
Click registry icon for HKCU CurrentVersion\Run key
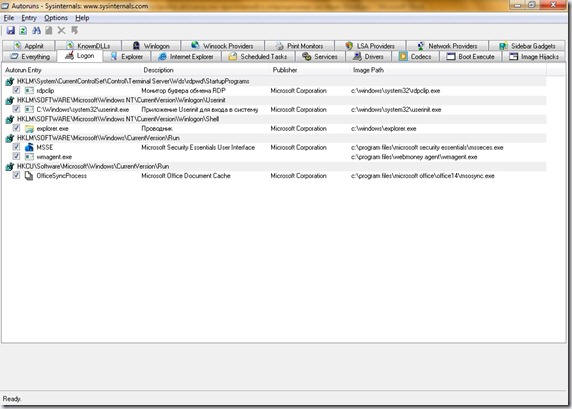click(x=10, y=166)
